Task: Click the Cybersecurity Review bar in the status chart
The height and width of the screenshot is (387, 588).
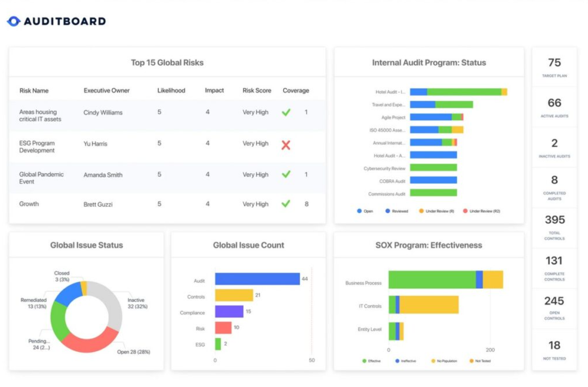Action: [x=433, y=168]
